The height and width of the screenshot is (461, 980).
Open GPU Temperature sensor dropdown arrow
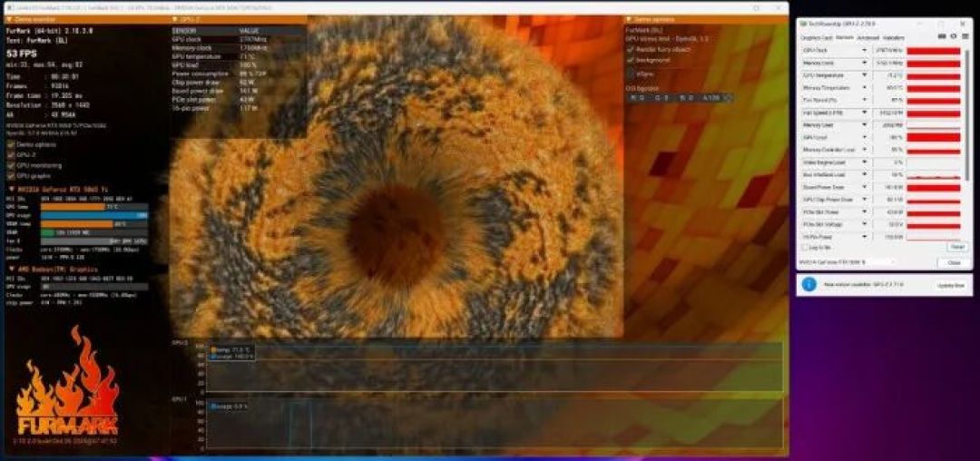tap(865, 75)
